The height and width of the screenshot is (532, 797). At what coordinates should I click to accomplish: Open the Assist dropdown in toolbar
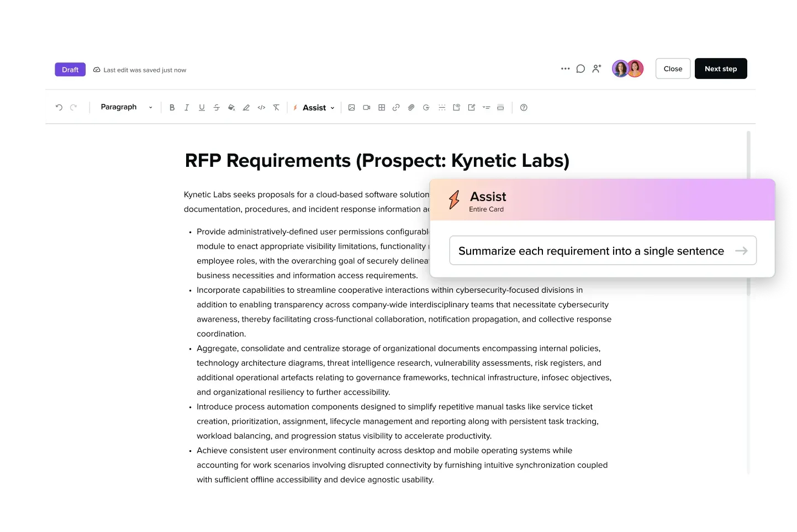[x=314, y=108]
